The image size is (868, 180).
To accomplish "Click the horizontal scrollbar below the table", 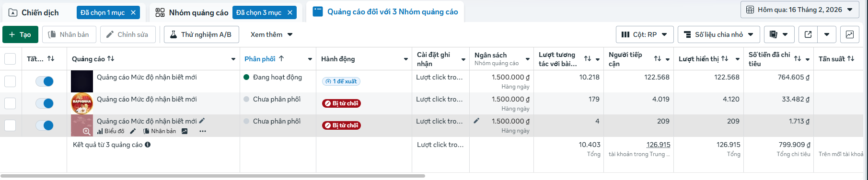I will pos(212,176).
